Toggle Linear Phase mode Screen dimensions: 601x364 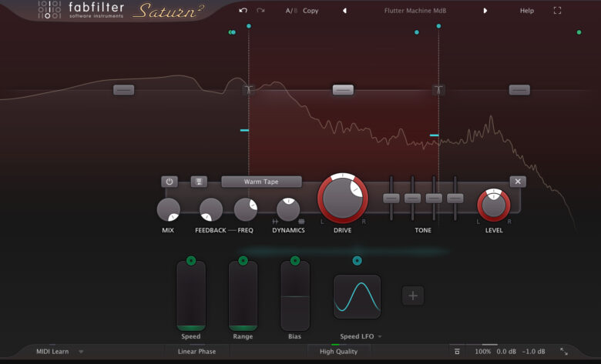click(196, 352)
